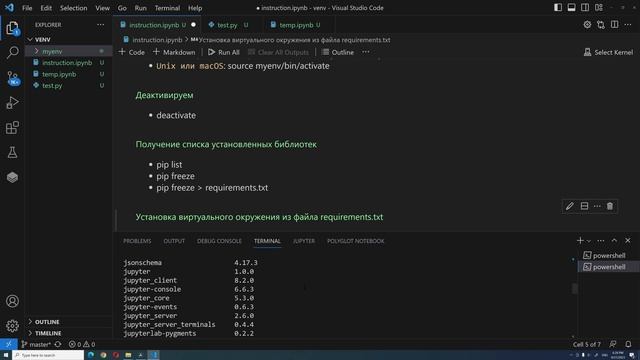The height and width of the screenshot is (360, 640).
Task: Click the Windows Start button
Action: (x=6, y=355)
